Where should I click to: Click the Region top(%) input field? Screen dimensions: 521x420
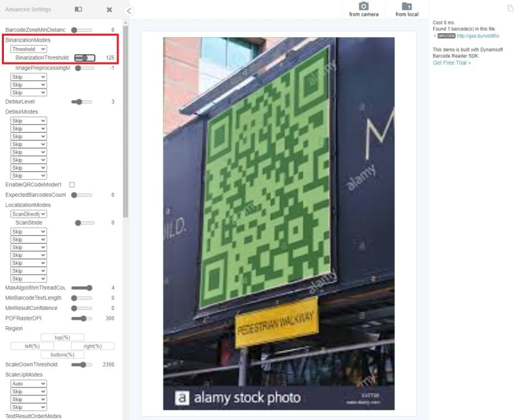pos(63,337)
